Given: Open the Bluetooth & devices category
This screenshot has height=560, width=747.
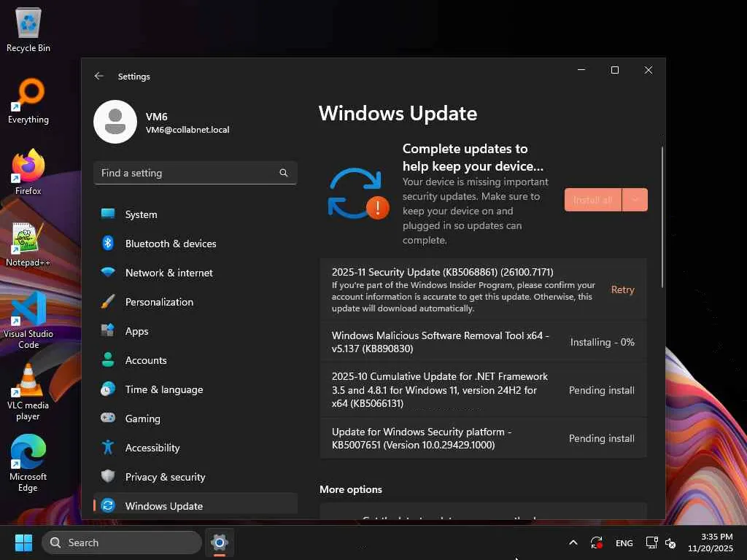Looking at the screenshot, I should (x=196, y=244).
